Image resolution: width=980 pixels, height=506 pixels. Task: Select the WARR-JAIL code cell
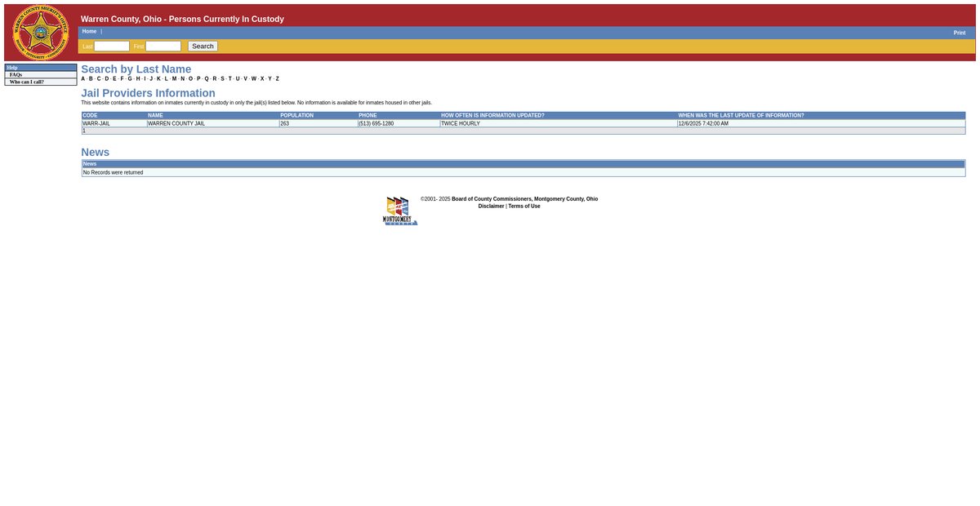(x=96, y=123)
